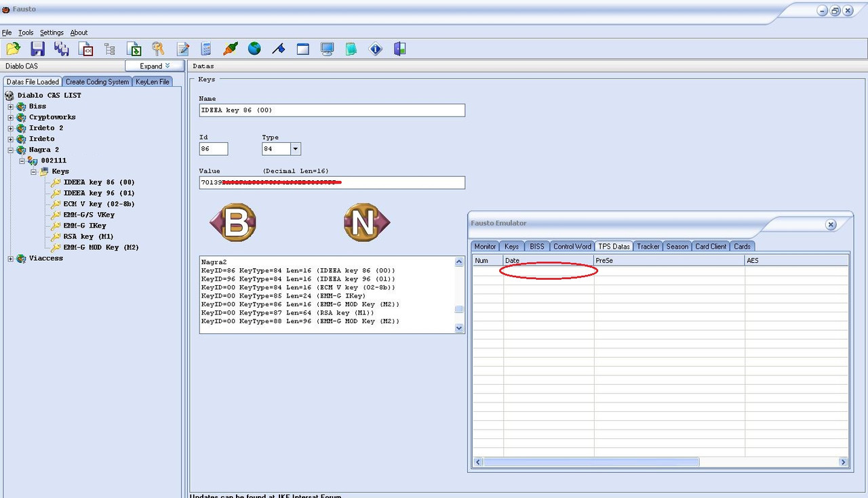Click the emulator horizontal scrollbar right arrow
Image resolution: width=868 pixels, height=498 pixels.
[x=844, y=461]
